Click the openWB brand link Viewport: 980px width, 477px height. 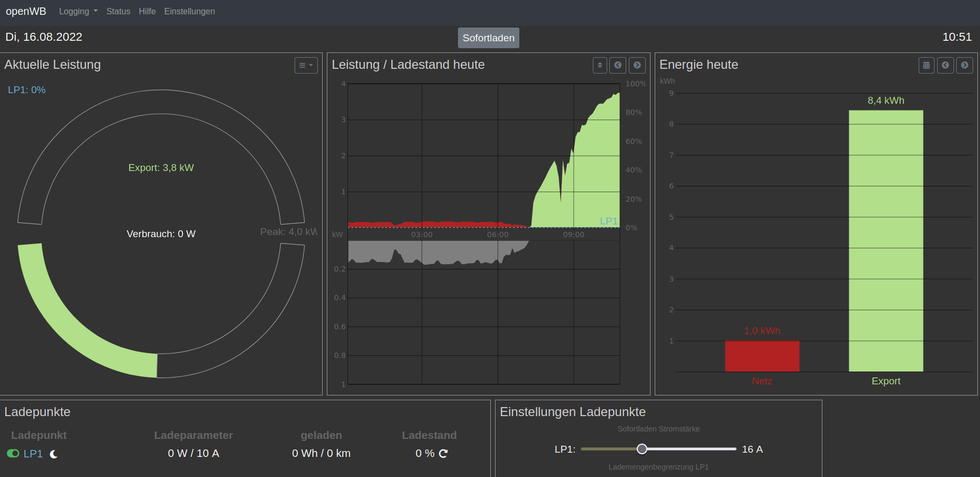(x=26, y=11)
